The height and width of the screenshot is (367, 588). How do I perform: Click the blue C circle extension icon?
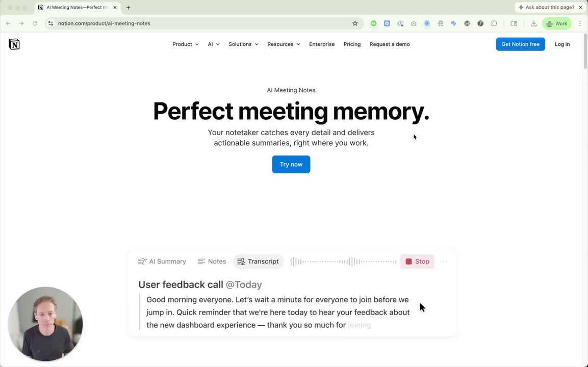click(x=427, y=23)
